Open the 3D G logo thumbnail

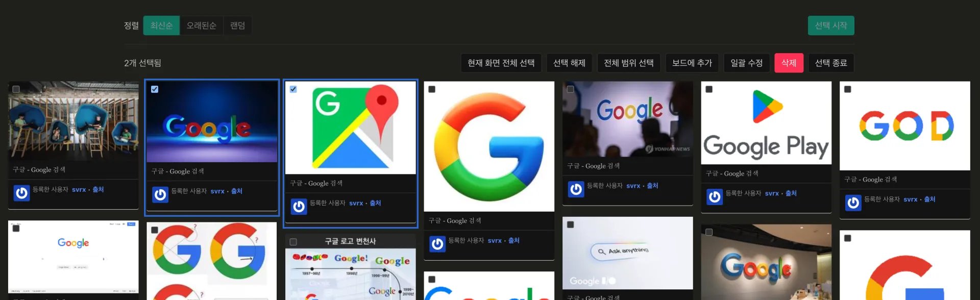489,146
